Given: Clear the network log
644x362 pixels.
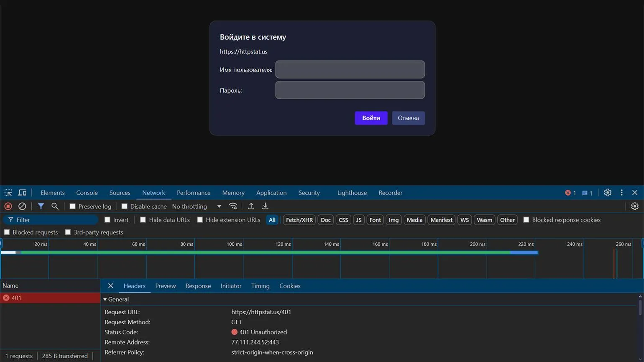Looking at the screenshot, I should click(x=22, y=206).
